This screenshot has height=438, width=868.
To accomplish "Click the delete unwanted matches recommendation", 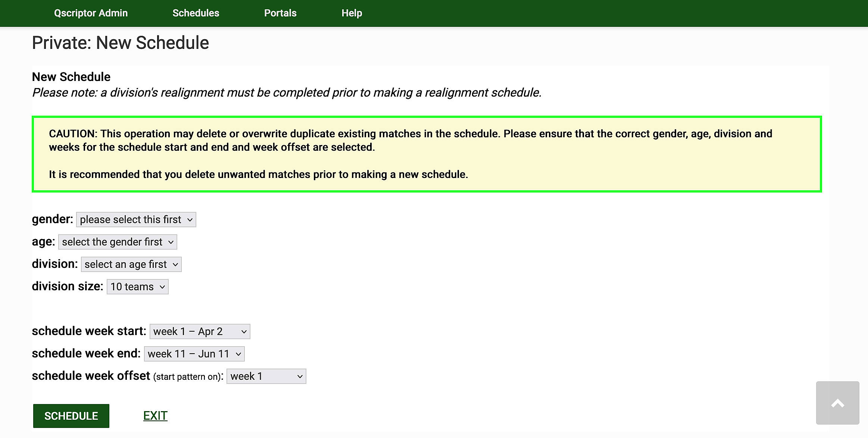I will (x=258, y=174).
